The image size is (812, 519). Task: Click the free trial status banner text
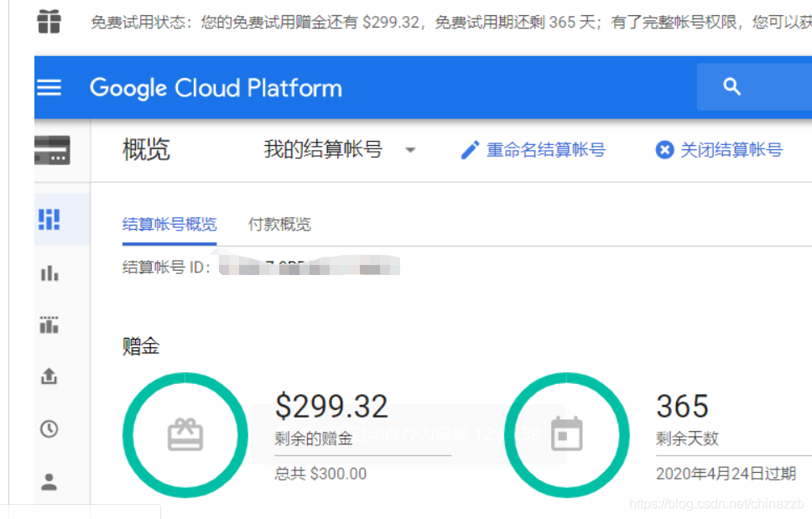[x=451, y=23]
